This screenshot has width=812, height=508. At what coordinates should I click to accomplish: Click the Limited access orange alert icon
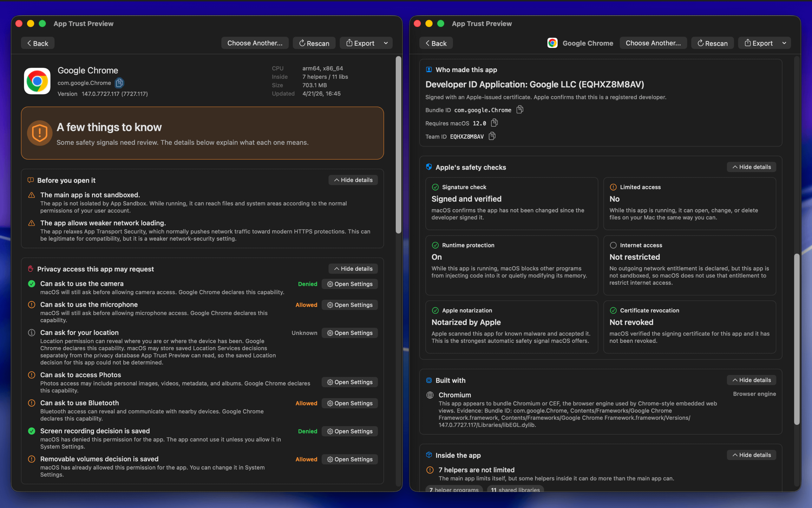pos(613,187)
